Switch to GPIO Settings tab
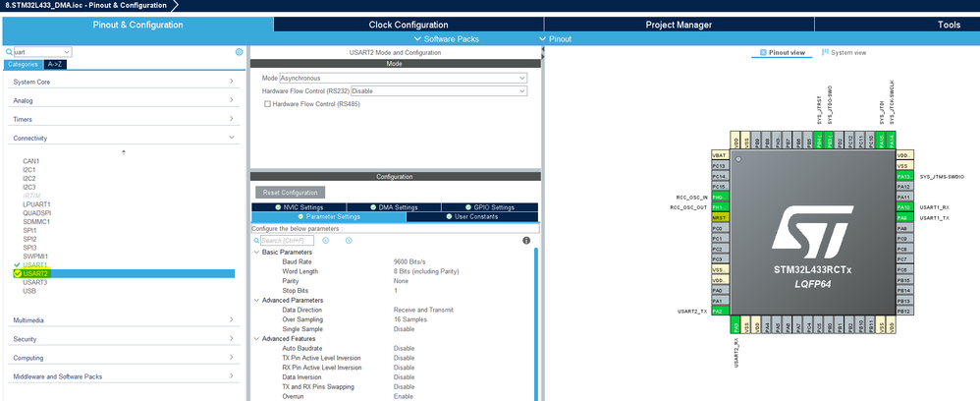Viewport: 980px width, 401px height. point(489,207)
